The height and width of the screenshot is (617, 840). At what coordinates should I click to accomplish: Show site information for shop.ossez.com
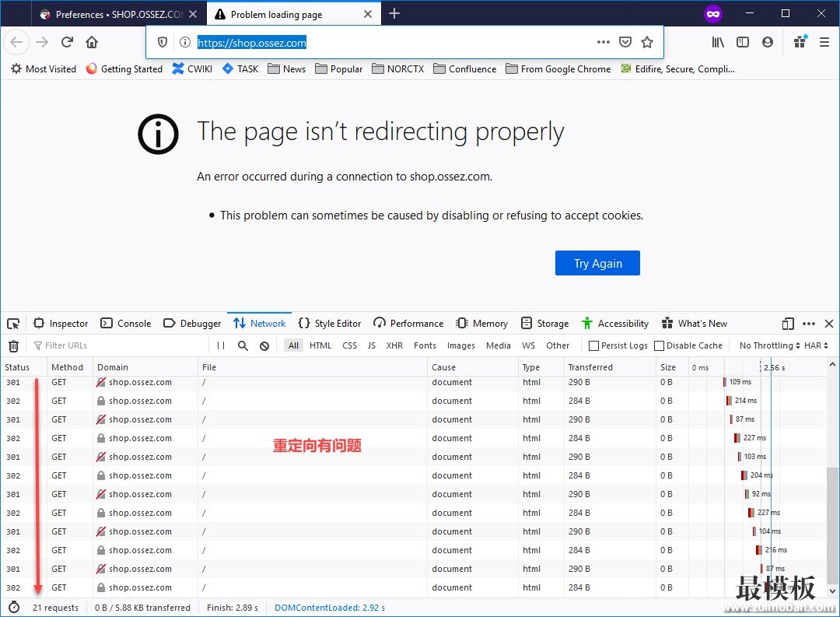pyautogui.click(x=185, y=42)
